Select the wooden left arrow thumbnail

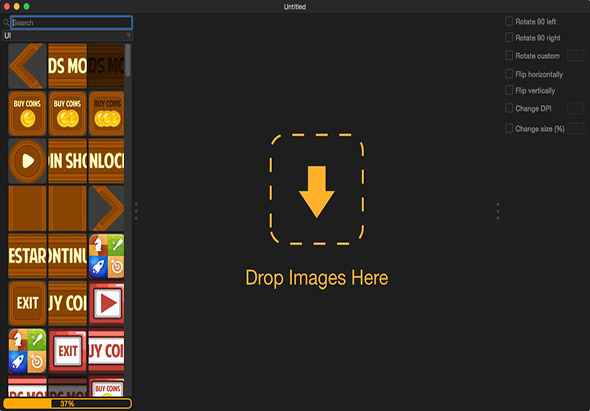[27, 66]
